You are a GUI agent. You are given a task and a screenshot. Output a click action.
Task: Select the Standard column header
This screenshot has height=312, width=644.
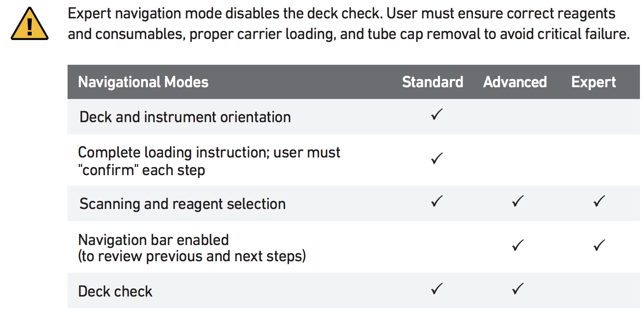(x=433, y=82)
